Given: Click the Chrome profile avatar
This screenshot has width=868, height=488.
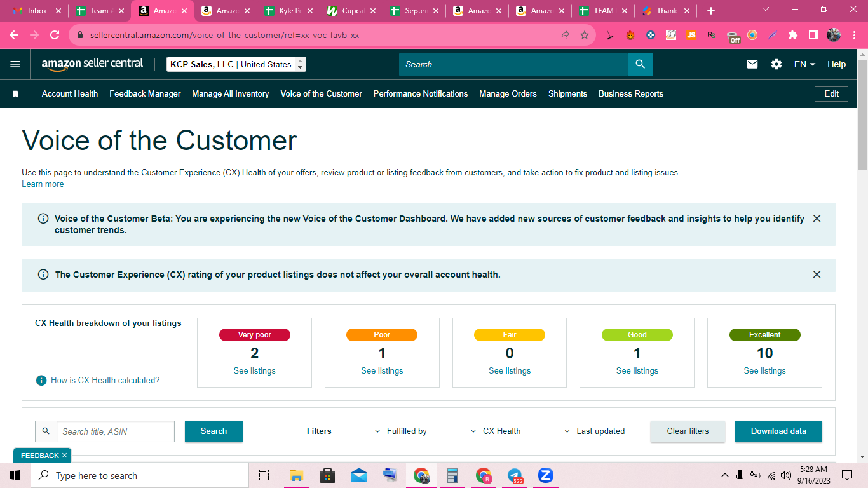Looking at the screenshot, I should pos(834,36).
